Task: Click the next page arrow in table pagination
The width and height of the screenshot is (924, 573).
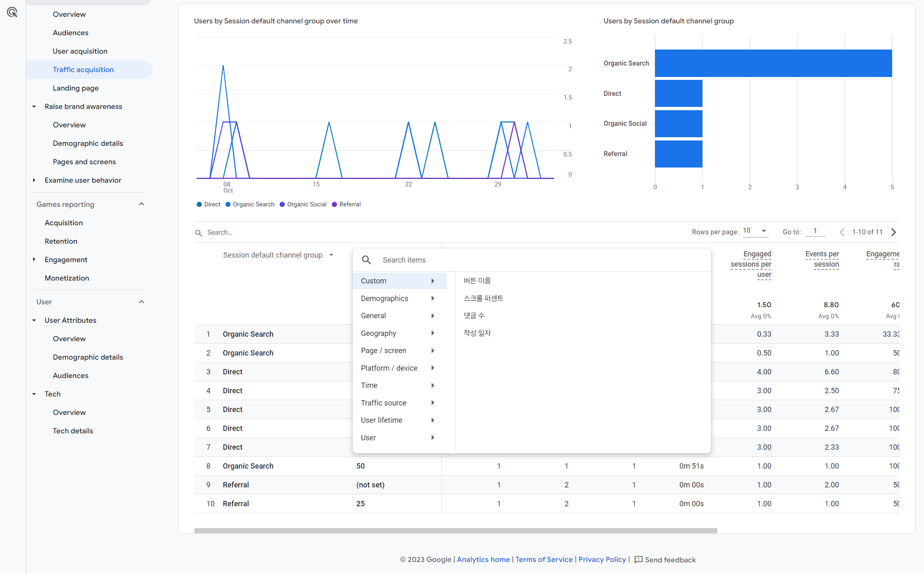Action: [x=894, y=232]
